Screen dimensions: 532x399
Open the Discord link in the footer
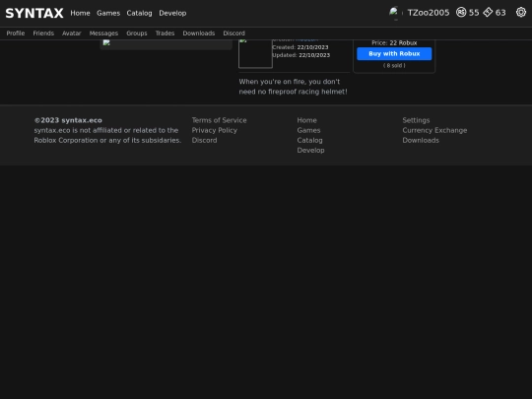pos(204,140)
